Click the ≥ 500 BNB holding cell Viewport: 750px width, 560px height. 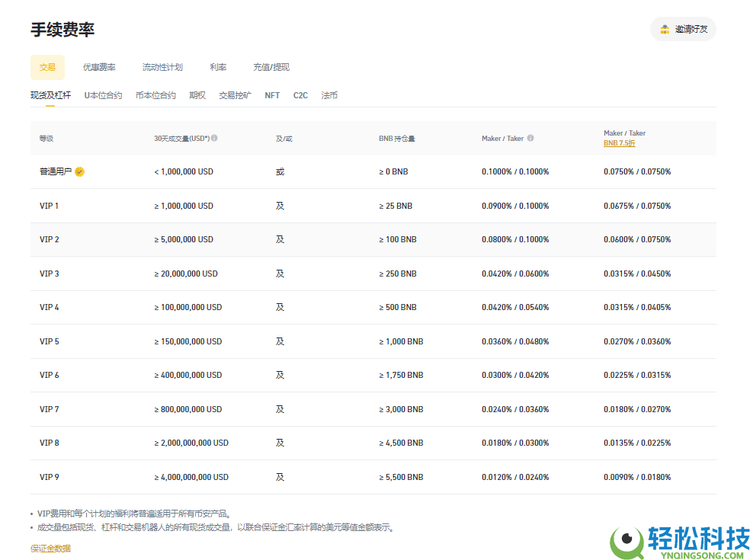(398, 307)
